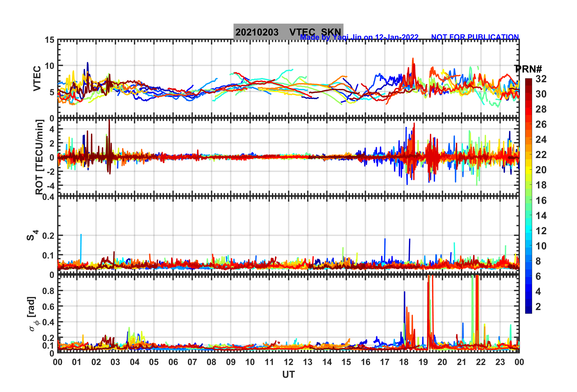Click colorbar tick label 2
The width and height of the screenshot is (577, 392).
point(538,307)
